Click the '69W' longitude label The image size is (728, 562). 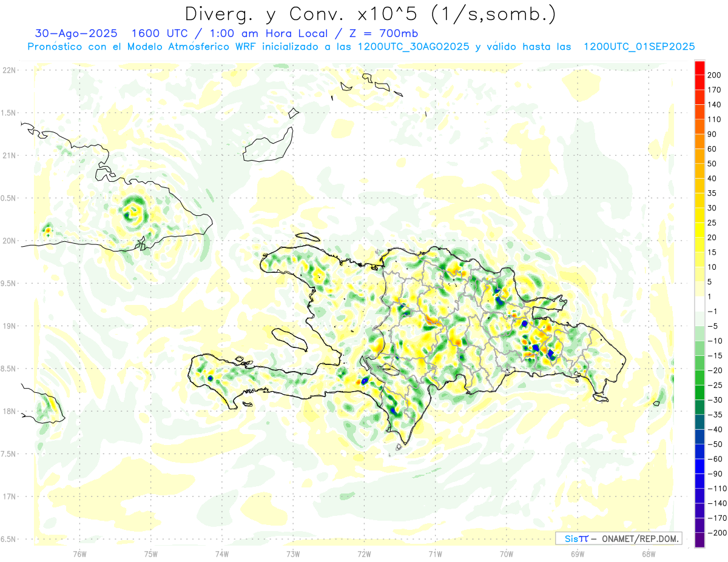pyautogui.click(x=578, y=553)
